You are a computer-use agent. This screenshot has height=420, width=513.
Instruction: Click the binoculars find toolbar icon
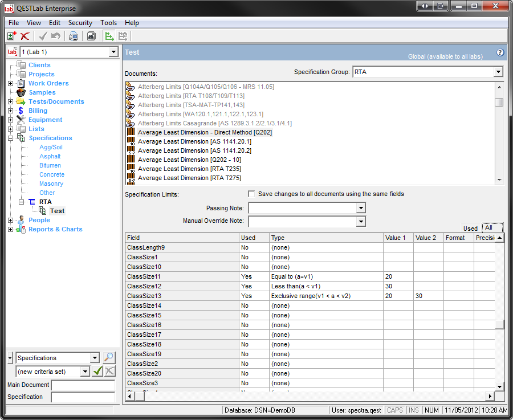point(91,36)
